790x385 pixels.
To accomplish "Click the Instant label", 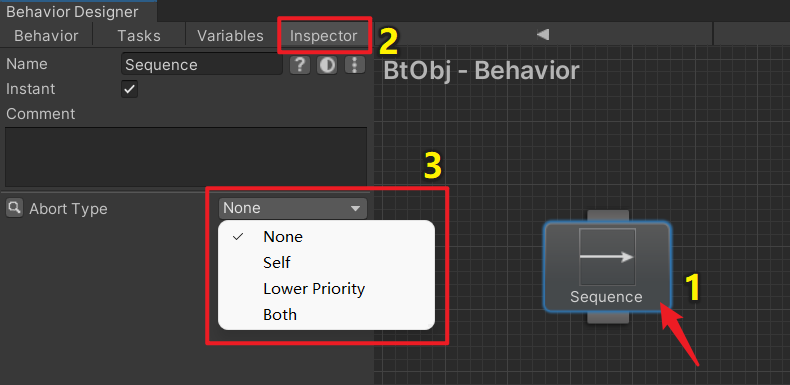I will (x=31, y=89).
